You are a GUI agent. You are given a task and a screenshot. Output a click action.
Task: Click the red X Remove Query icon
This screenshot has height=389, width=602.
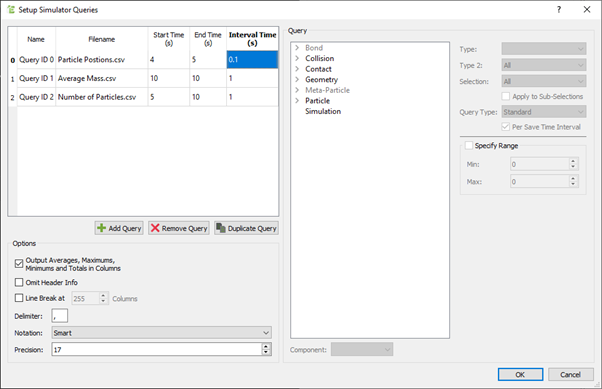(155, 228)
